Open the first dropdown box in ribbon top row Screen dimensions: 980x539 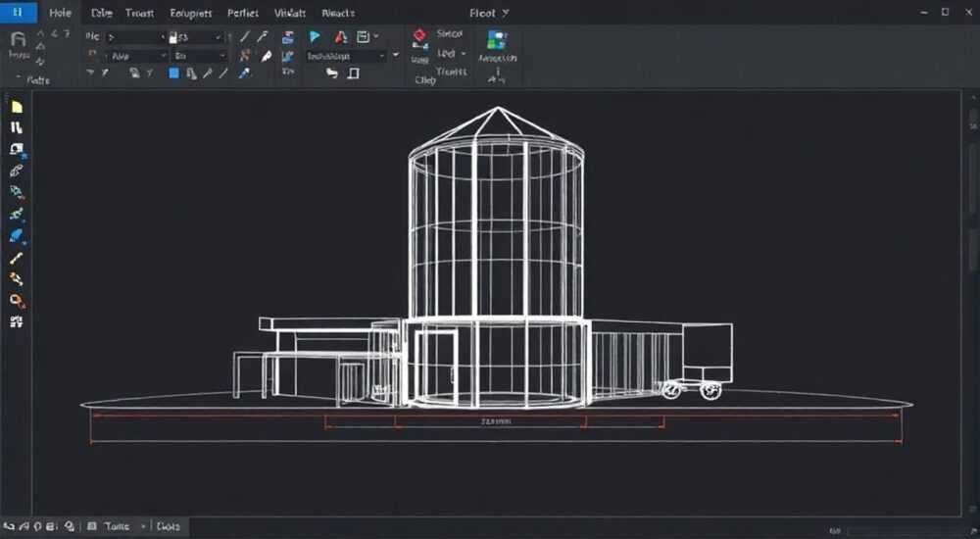pos(135,37)
